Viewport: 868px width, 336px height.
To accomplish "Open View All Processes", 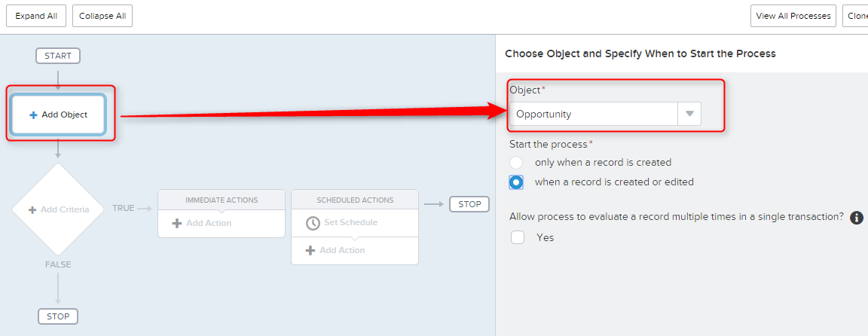I will click(793, 16).
